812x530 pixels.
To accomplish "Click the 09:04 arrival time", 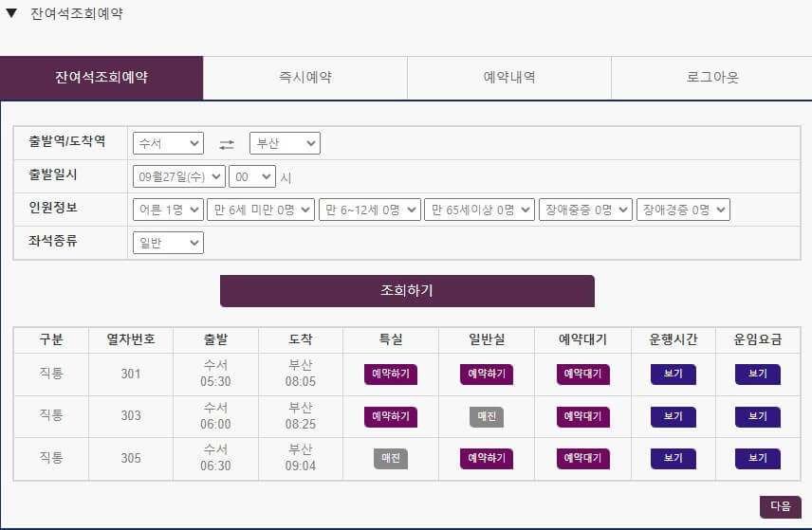I will click(x=301, y=466).
